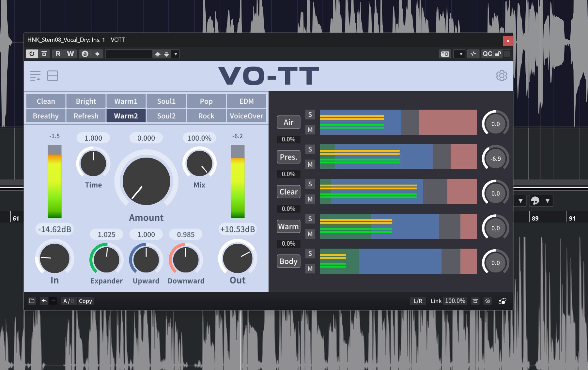Click the Pres. band gain knob showing -6.9

point(495,159)
